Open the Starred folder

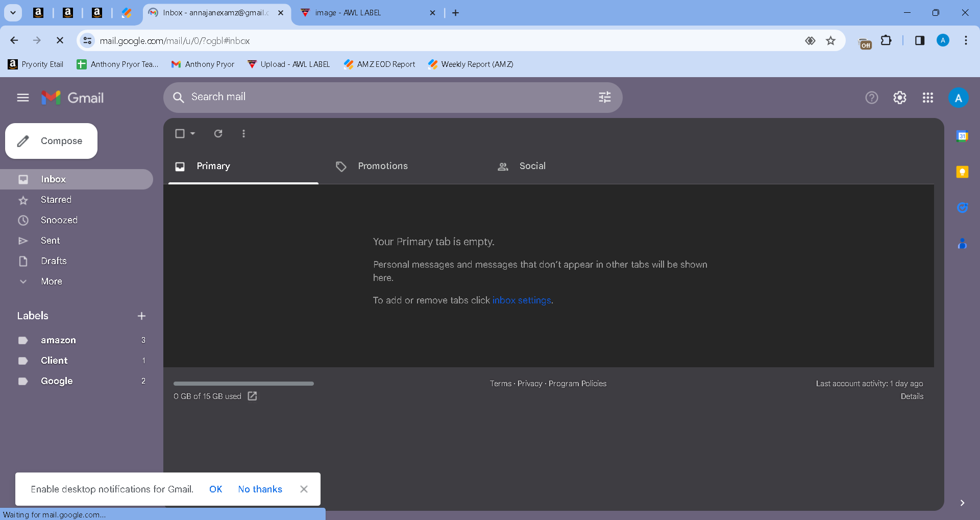(x=77, y=200)
